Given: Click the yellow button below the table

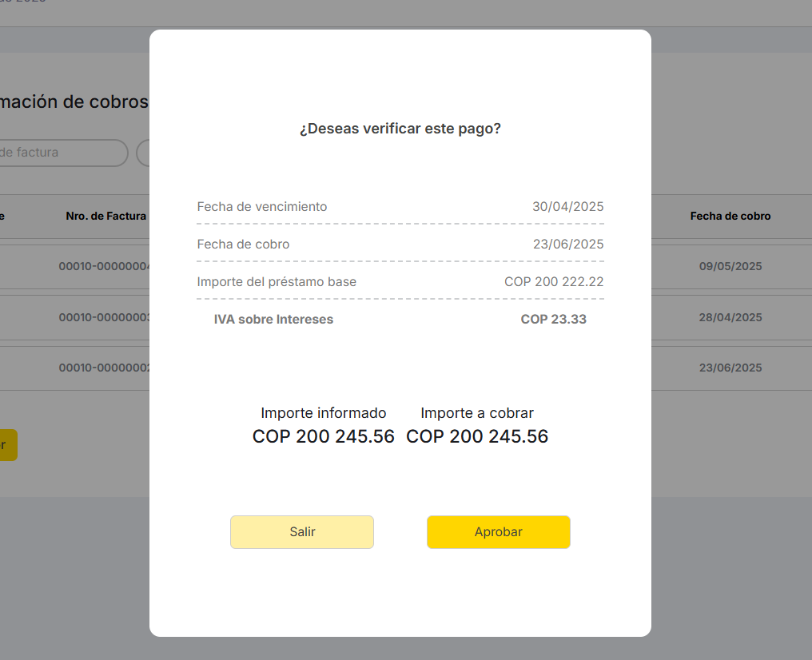Looking at the screenshot, I should click(x=6, y=445).
